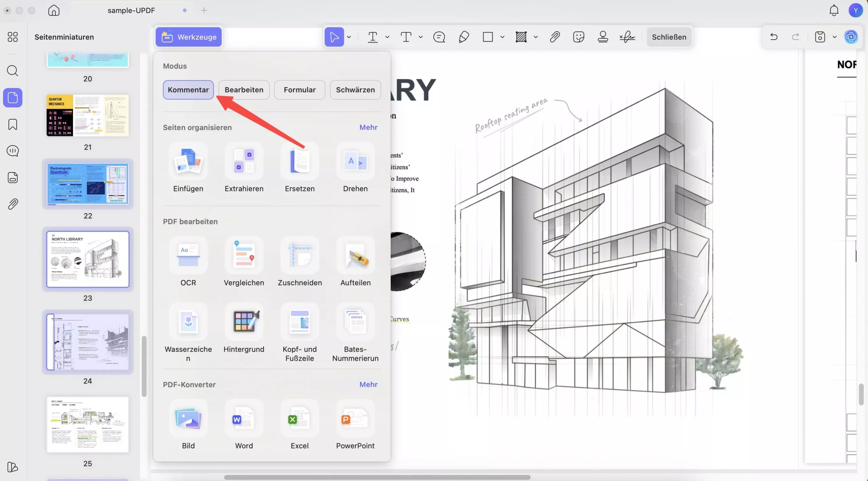Convert PDF to Word

244,418
